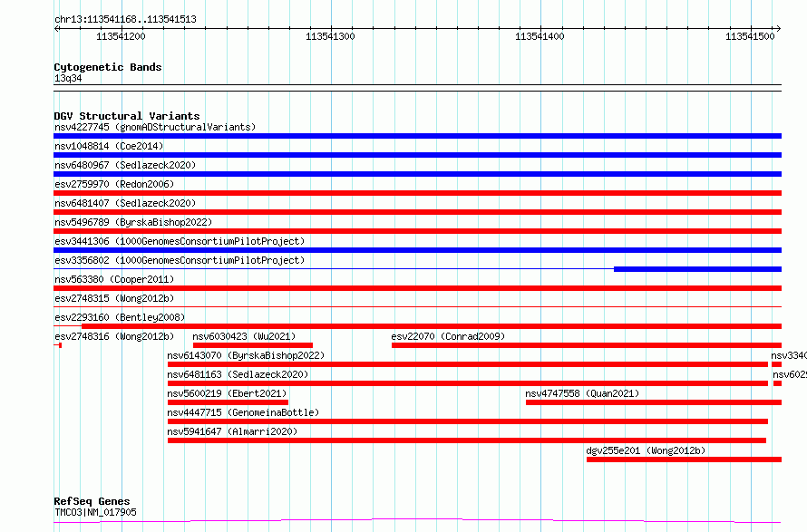Open the esv2293160 (Bentley2008) variant
The width and height of the screenshot is (807, 532).
click(x=120, y=317)
